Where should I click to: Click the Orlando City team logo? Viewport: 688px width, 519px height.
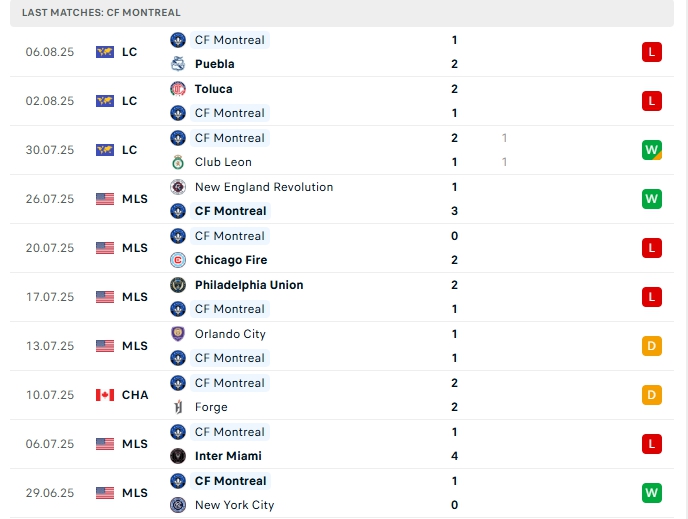(x=178, y=334)
